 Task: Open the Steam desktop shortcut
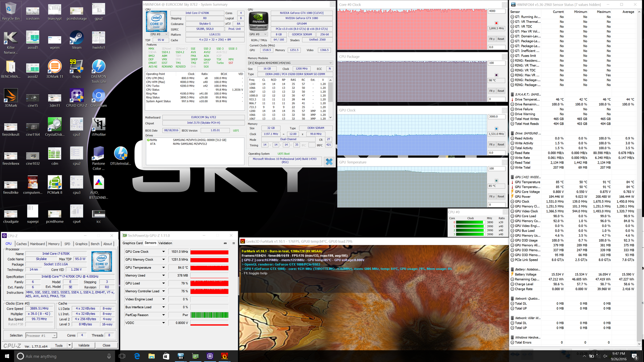(76, 40)
